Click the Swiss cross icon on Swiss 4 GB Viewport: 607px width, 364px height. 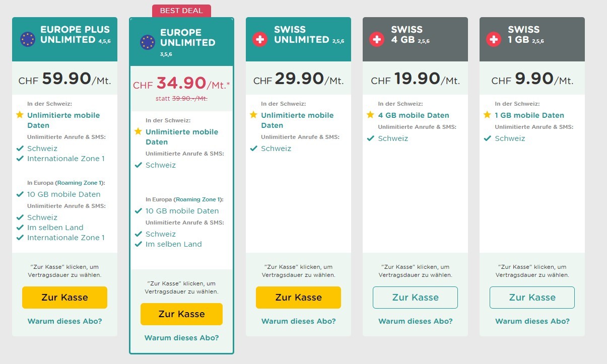click(377, 39)
